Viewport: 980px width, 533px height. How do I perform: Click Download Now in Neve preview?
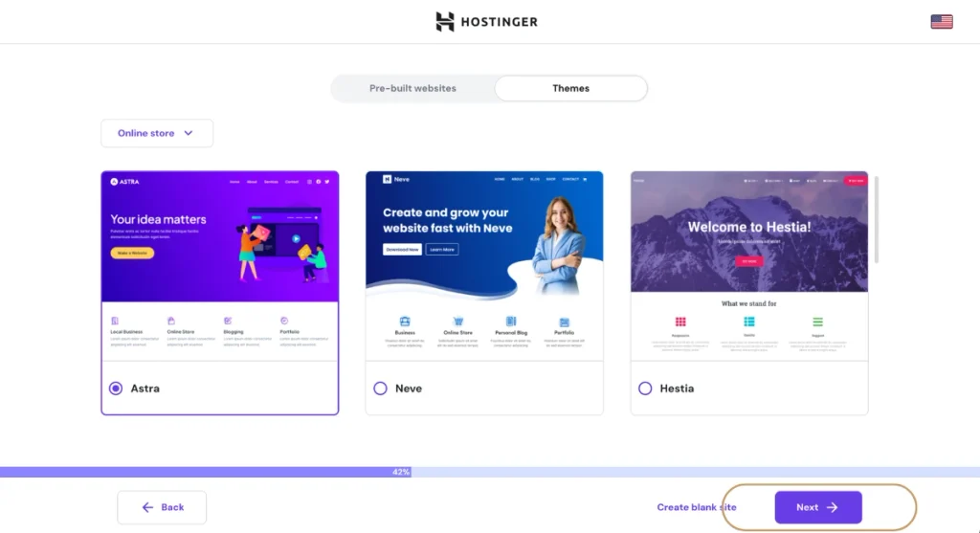402,250
